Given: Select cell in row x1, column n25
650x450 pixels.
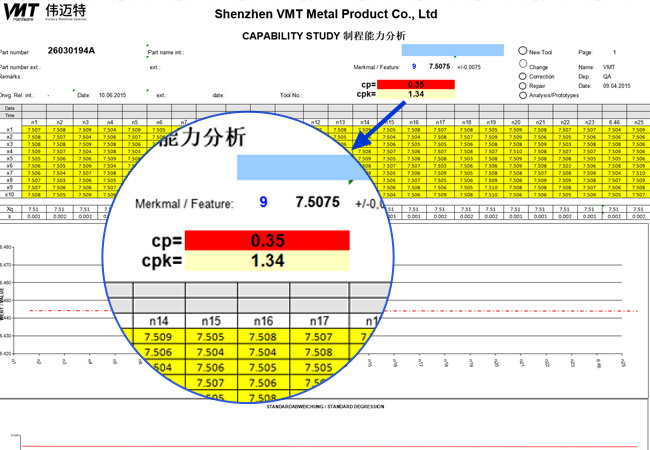Looking at the screenshot, I should click(638, 130).
